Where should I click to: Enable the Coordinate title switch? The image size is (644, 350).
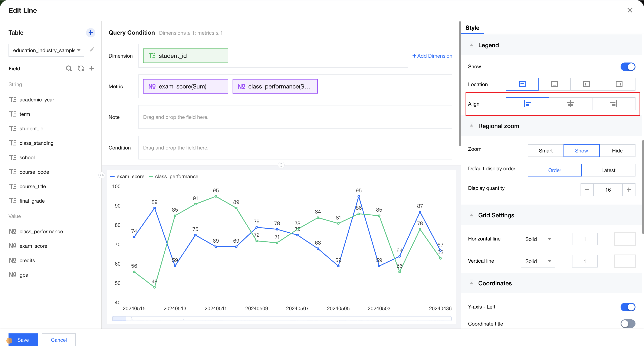coord(628,324)
